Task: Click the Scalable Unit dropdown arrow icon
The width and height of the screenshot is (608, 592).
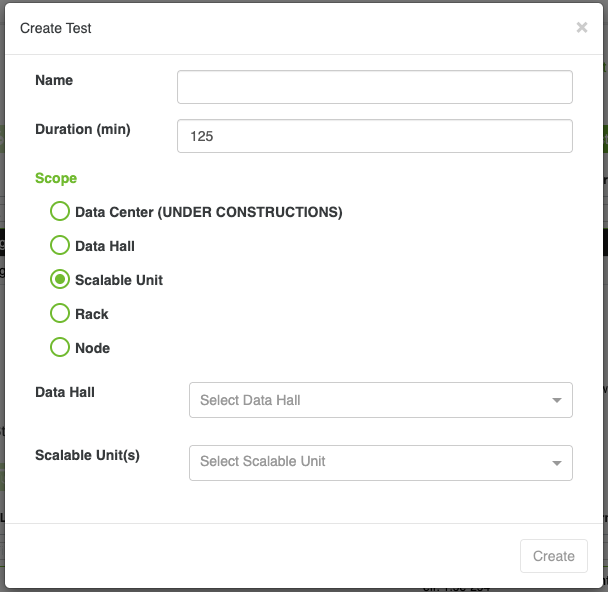Action: pyautogui.click(x=556, y=463)
